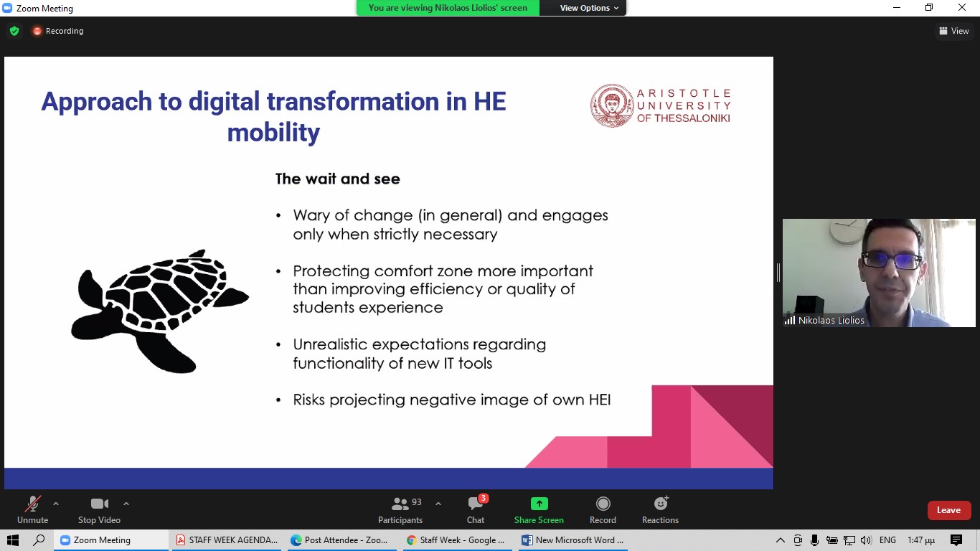
Task: Open the Reactions smiley menu
Action: pyautogui.click(x=660, y=510)
